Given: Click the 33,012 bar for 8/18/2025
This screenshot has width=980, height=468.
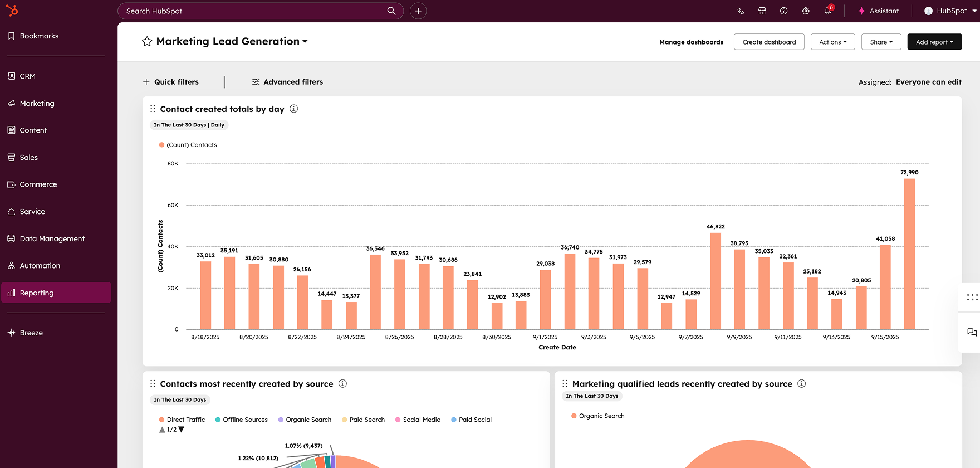Looking at the screenshot, I should click(x=205, y=295).
